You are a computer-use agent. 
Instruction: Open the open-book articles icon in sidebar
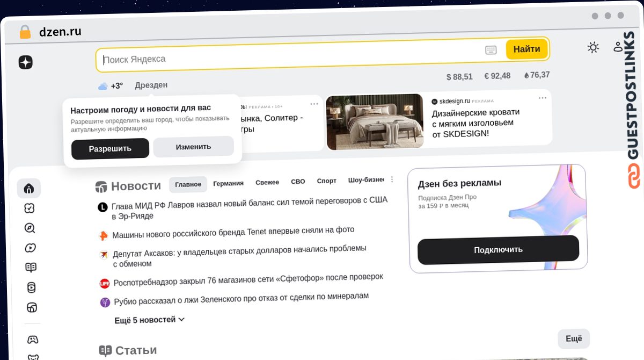coord(31,268)
